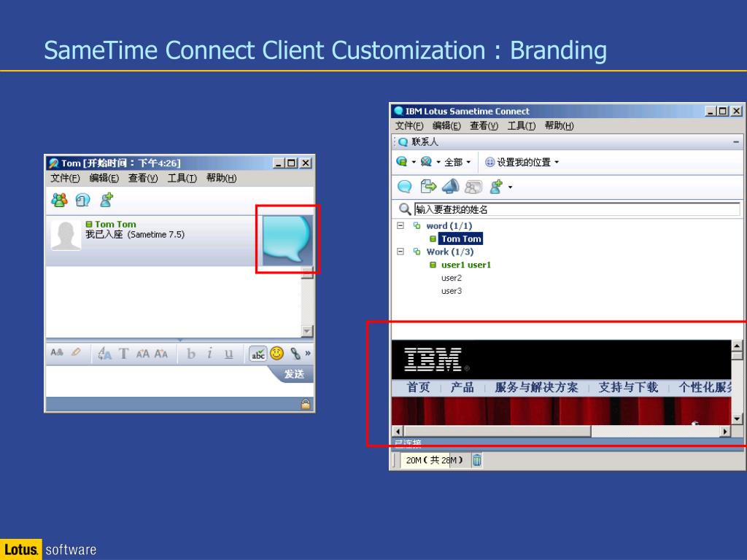Screen dimensions: 747x560
Task: Minimize the 联系人 contacts panel with dash button
Action: click(735, 142)
